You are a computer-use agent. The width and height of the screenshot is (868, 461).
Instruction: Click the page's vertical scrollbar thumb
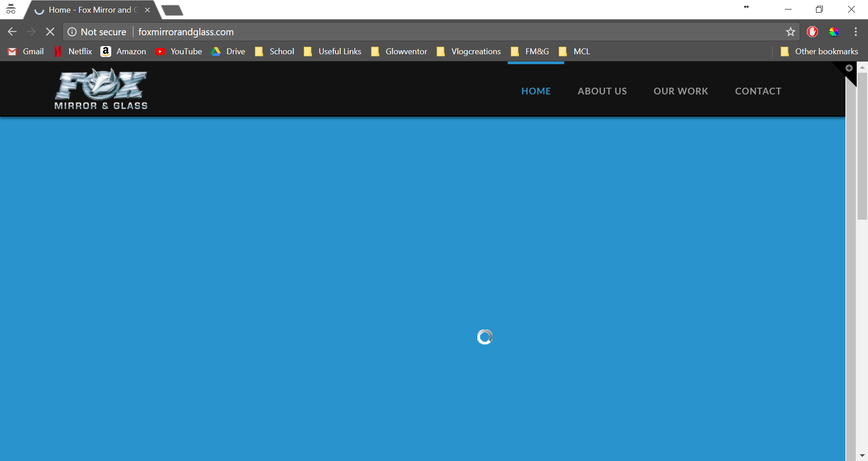[x=862, y=145]
